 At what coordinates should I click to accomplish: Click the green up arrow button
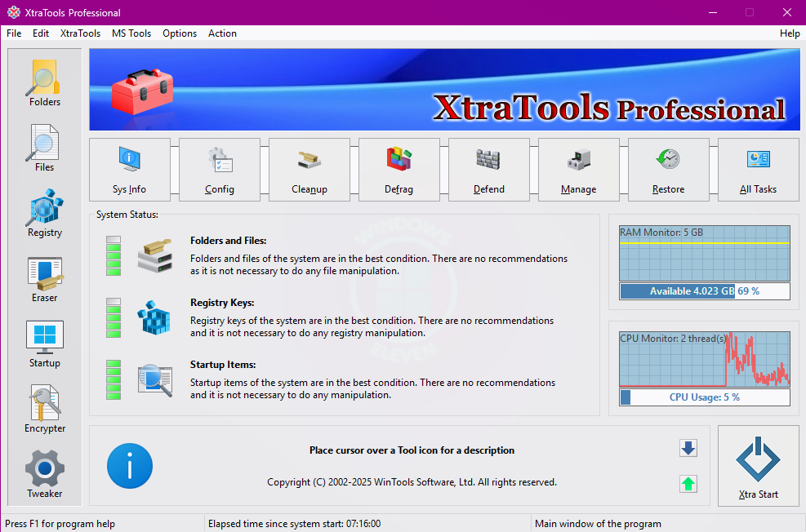click(688, 484)
